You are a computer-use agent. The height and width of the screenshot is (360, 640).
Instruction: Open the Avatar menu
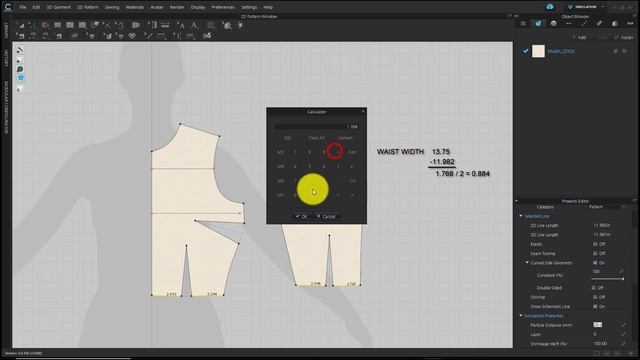tap(157, 7)
